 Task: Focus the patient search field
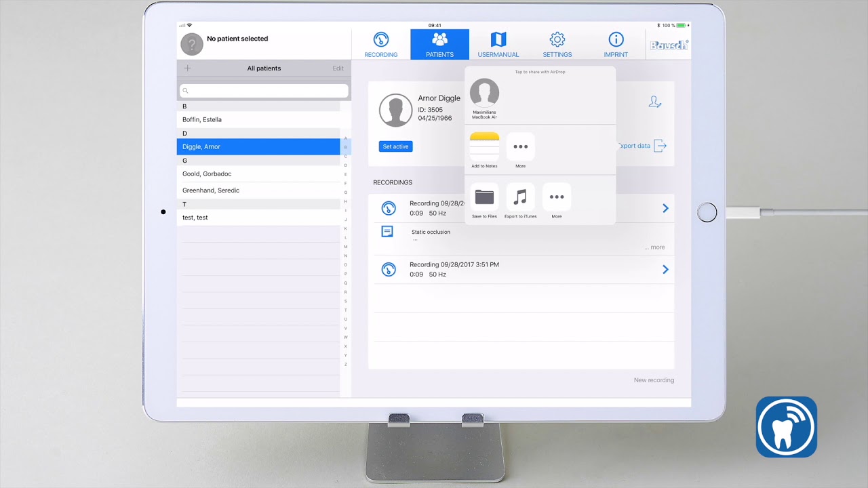click(x=264, y=91)
